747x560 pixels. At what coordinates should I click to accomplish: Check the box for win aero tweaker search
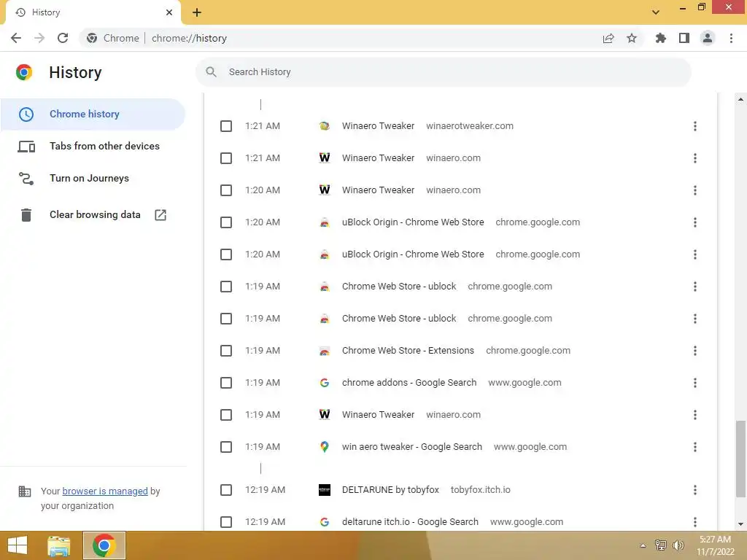pos(226,447)
